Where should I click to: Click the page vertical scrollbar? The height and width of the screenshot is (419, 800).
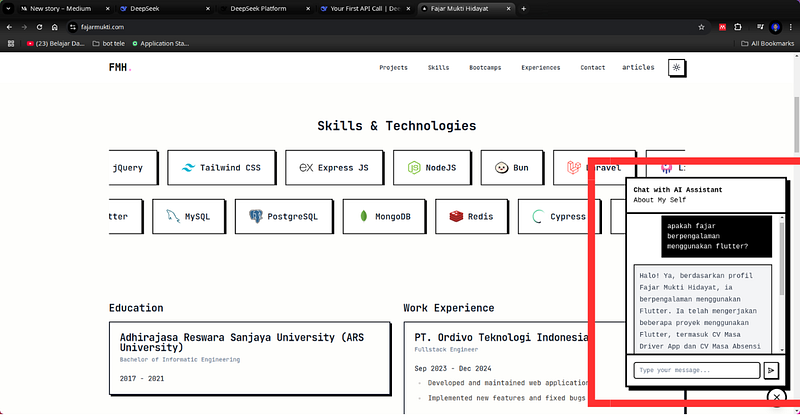pos(796,124)
